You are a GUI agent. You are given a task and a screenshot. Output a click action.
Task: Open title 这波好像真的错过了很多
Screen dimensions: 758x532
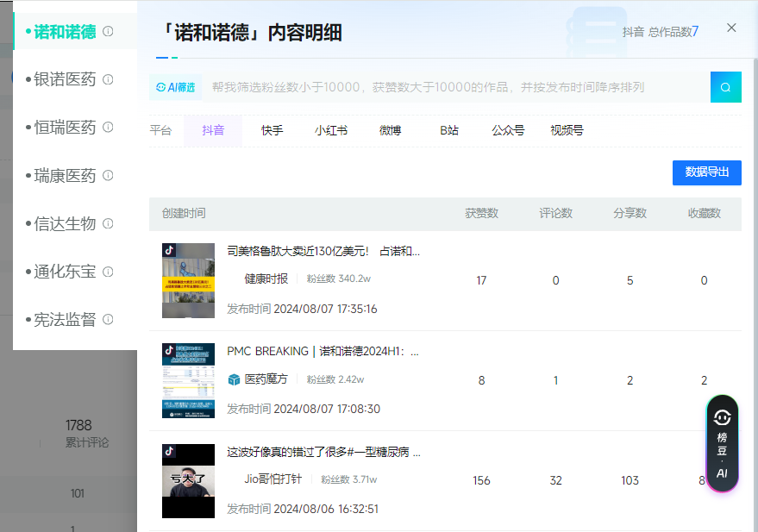click(324, 452)
